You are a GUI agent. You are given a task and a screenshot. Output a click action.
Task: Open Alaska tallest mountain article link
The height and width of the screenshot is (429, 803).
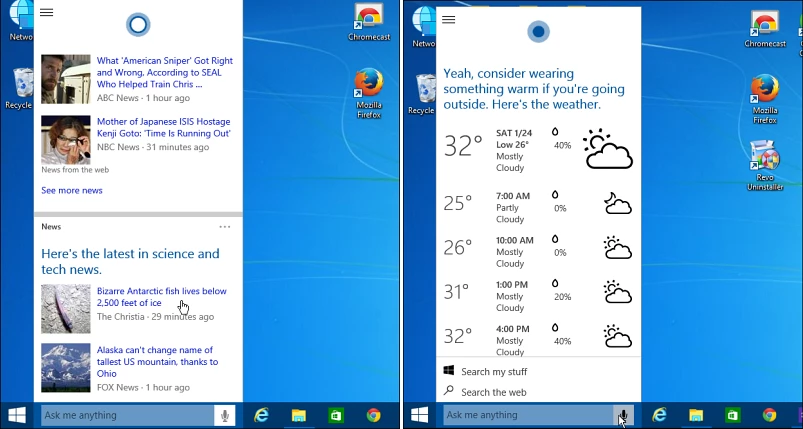(157, 361)
